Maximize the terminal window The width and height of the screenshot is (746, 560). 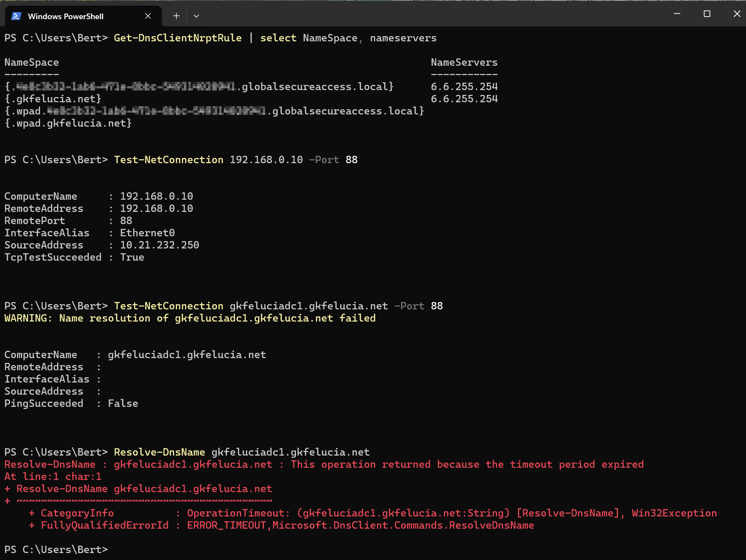coord(707,14)
